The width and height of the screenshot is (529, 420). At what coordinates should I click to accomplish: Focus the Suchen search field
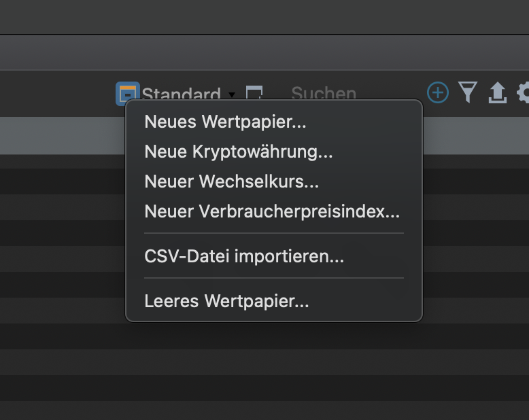[x=324, y=94]
